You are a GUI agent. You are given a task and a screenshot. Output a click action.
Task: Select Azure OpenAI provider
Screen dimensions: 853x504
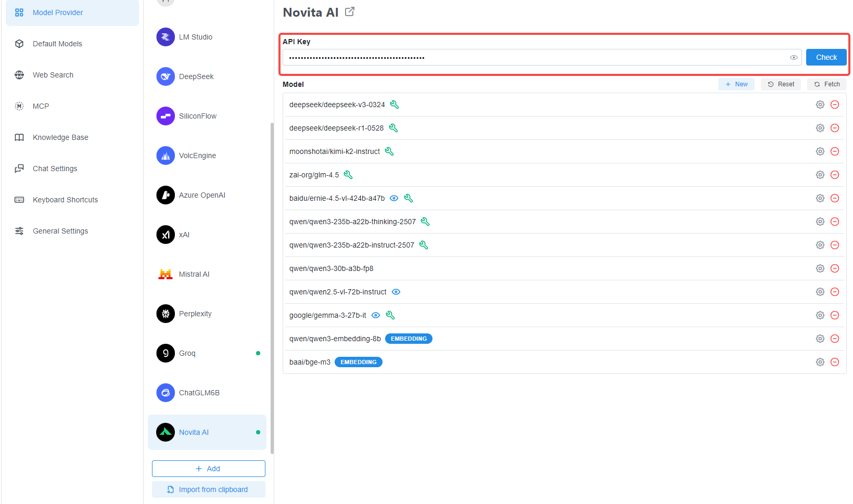click(207, 195)
